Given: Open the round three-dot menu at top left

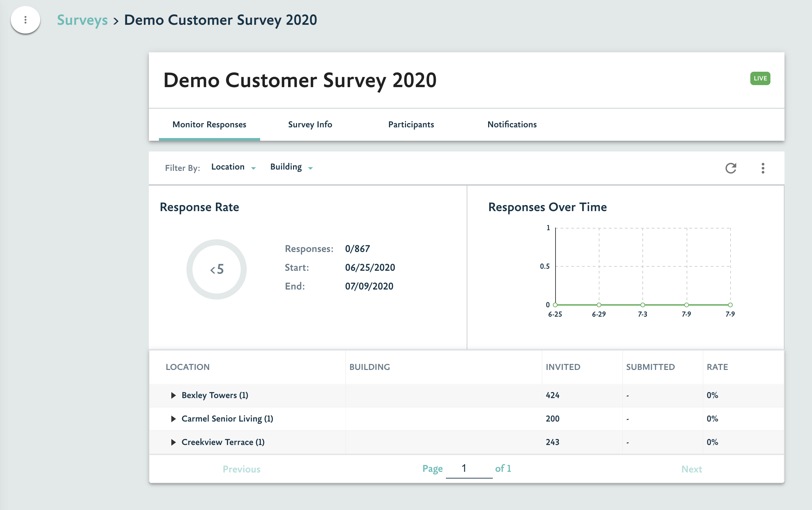Looking at the screenshot, I should coord(25,20).
